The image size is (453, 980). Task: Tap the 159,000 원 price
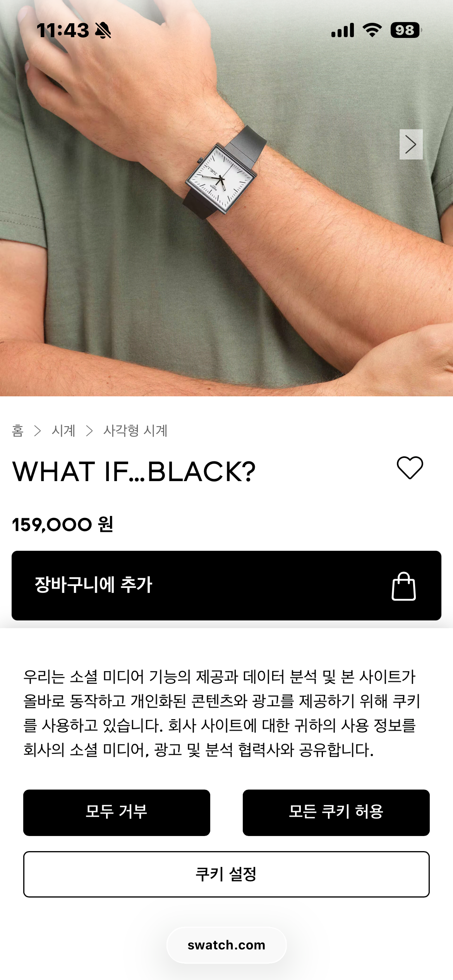(63, 525)
